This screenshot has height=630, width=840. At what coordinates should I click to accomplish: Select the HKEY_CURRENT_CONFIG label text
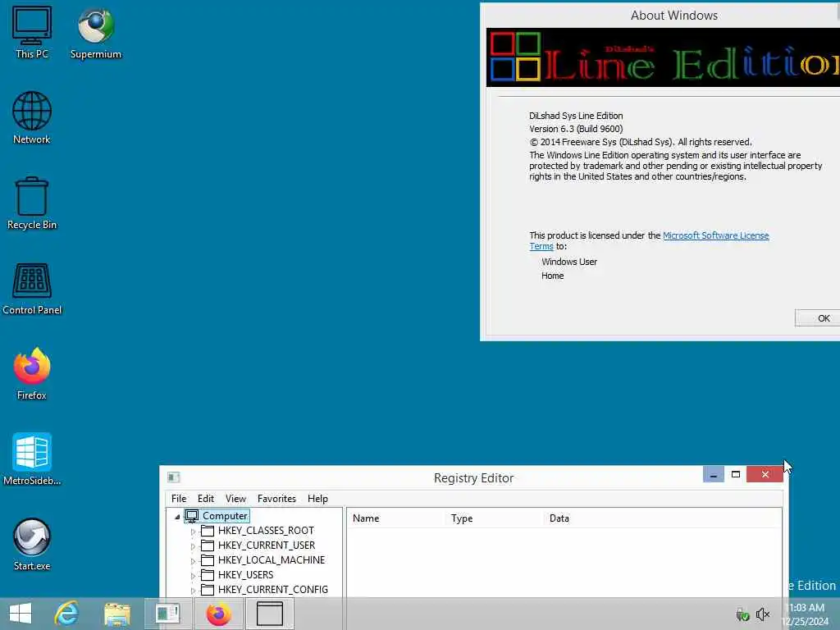click(272, 590)
